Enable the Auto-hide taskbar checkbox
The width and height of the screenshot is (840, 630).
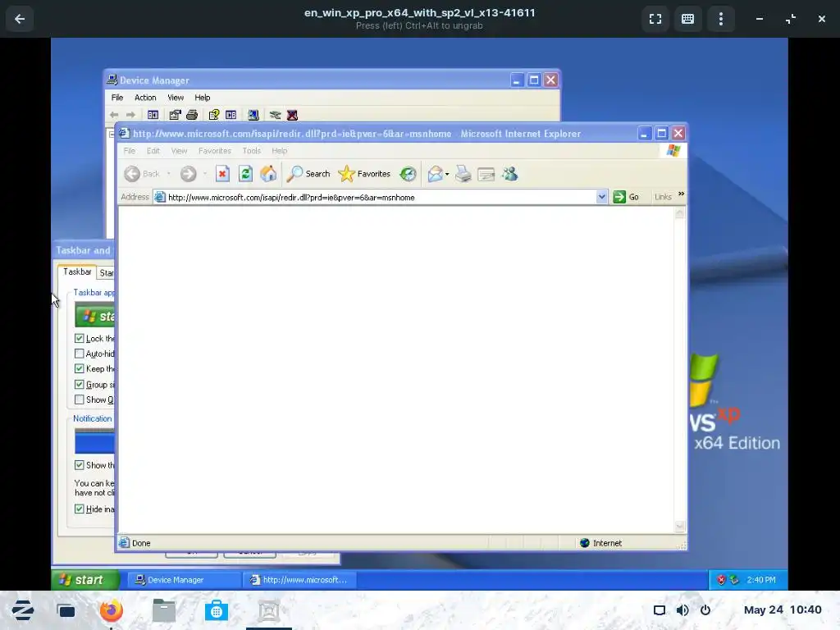tap(80, 354)
